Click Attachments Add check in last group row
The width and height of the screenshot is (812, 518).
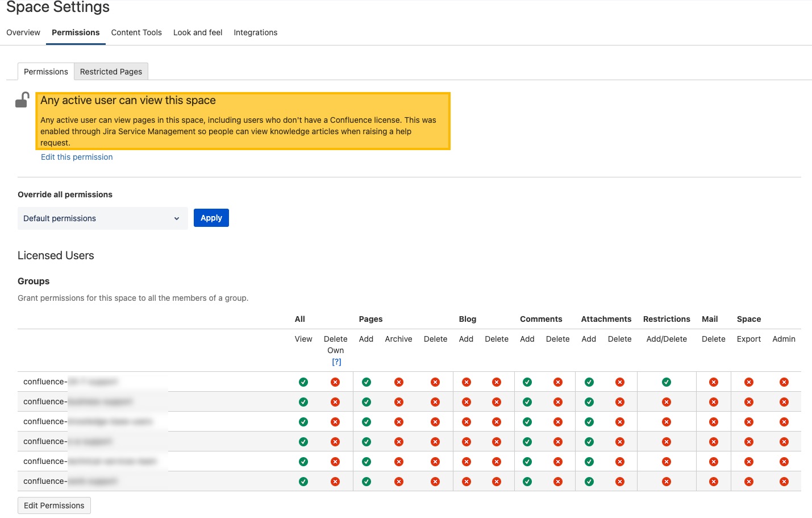click(589, 482)
